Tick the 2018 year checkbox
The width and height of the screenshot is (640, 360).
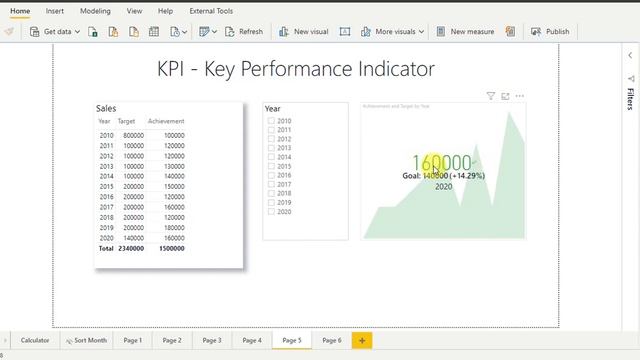[271, 193]
